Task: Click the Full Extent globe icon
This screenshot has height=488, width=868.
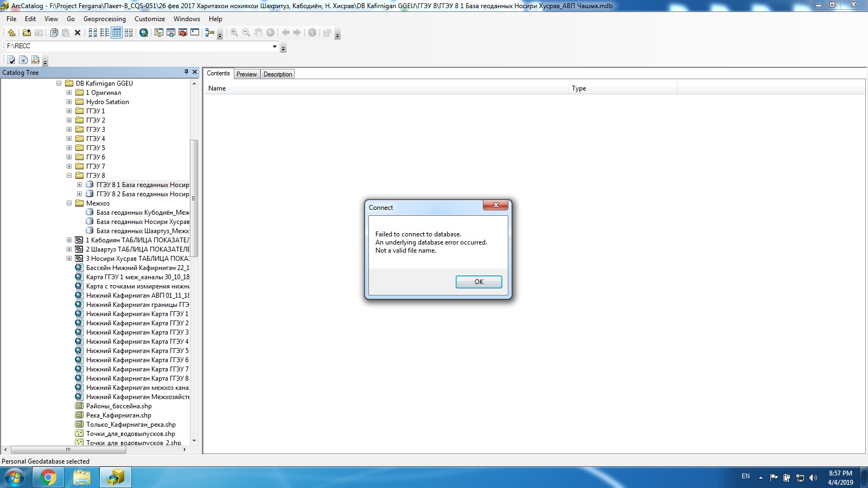Action: [x=270, y=33]
